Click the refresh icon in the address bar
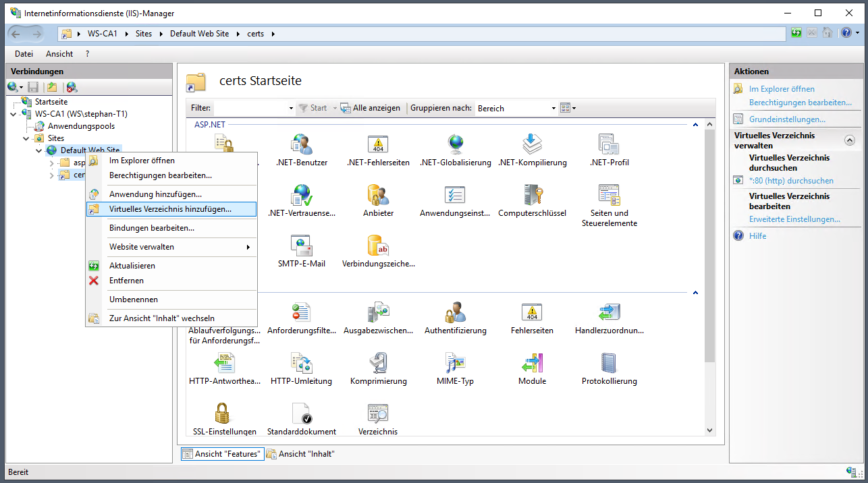This screenshot has height=483, width=868. [x=797, y=33]
